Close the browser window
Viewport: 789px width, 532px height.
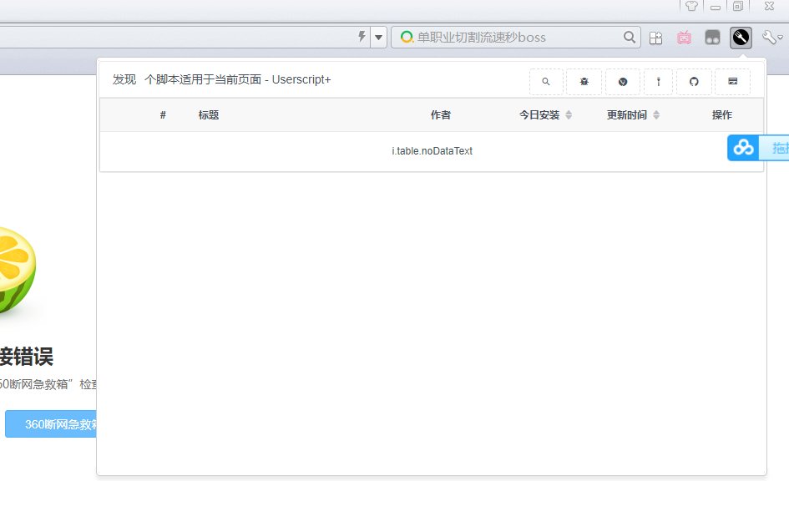click(x=769, y=6)
